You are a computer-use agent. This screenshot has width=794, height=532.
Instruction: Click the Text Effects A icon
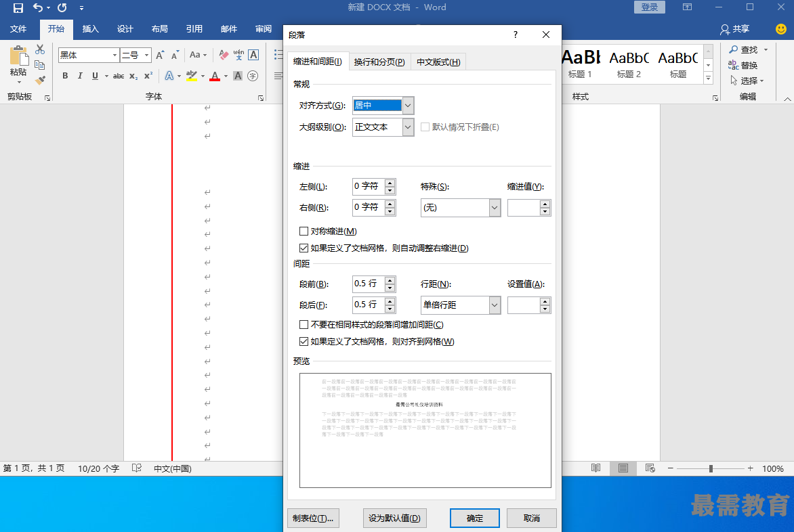coord(169,76)
